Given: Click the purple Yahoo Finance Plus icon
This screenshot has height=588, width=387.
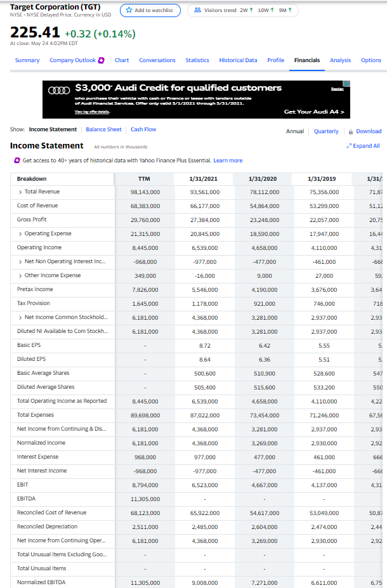Looking at the screenshot, I should (x=17, y=160).
